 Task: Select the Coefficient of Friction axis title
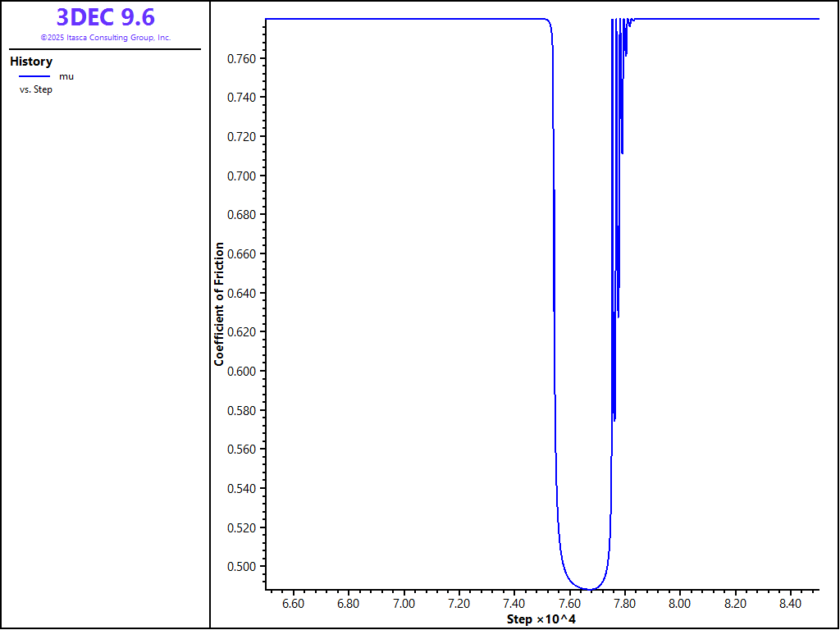(x=219, y=304)
